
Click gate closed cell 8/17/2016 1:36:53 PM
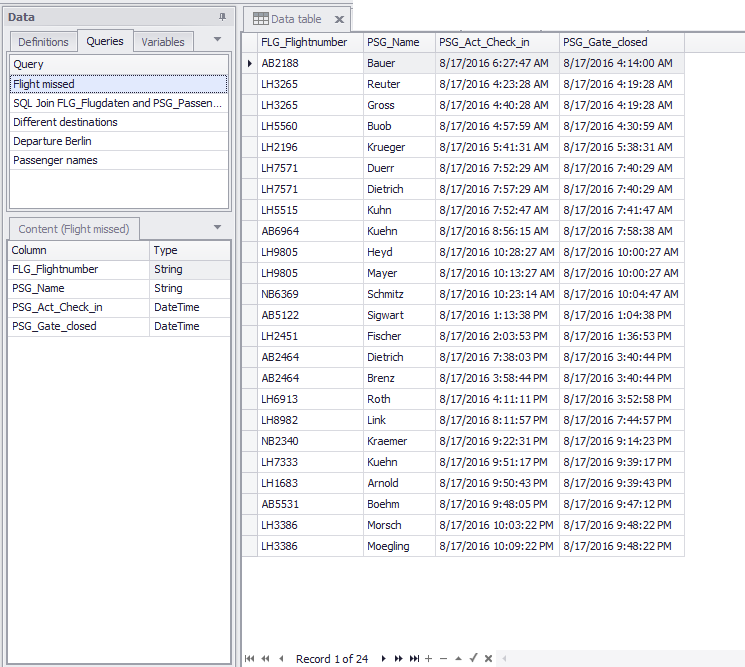click(x=621, y=336)
